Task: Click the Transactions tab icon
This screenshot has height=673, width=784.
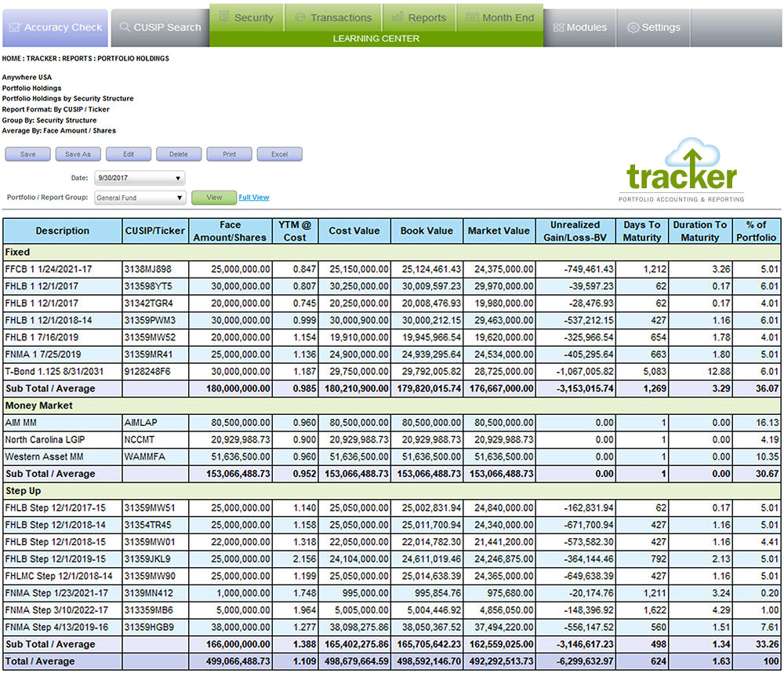Action: coord(299,16)
